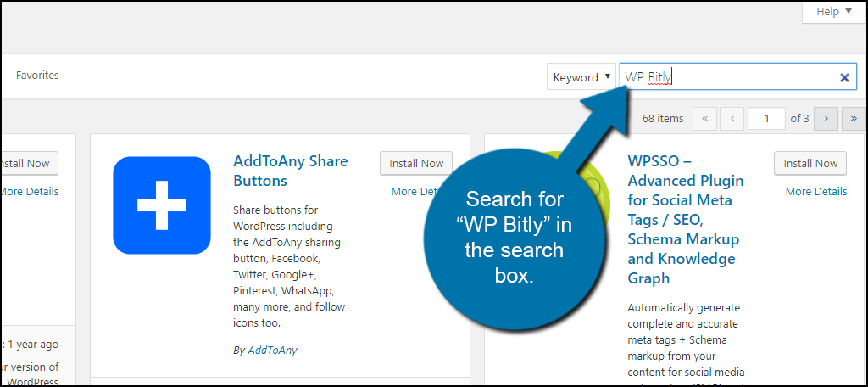Install the WPSSO plugin
Image resolution: width=868 pixels, height=387 pixels.
pos(810,164)
